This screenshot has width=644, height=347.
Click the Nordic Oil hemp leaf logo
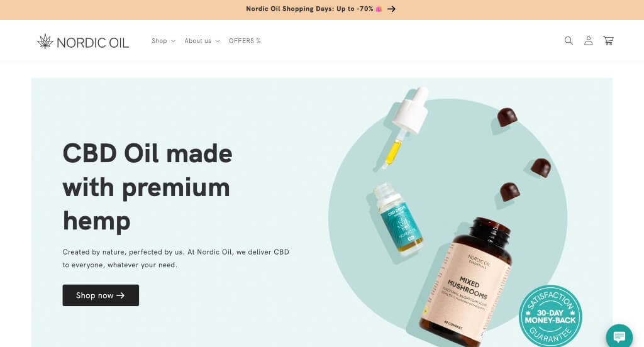point(45,41)
